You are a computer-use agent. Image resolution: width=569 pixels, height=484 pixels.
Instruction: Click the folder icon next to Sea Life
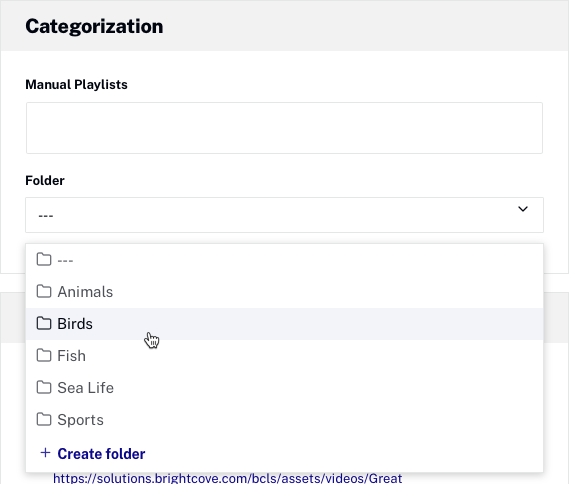click(x=44, y=387)
